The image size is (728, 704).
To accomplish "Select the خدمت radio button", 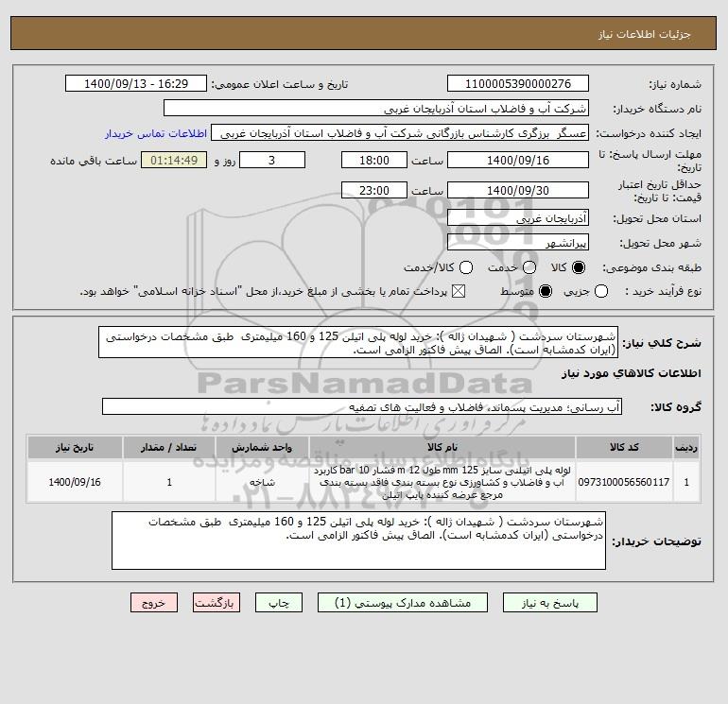I will 529,267.
